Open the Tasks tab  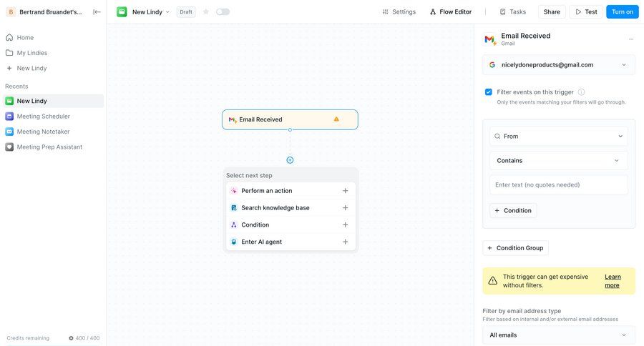[512, 12]
